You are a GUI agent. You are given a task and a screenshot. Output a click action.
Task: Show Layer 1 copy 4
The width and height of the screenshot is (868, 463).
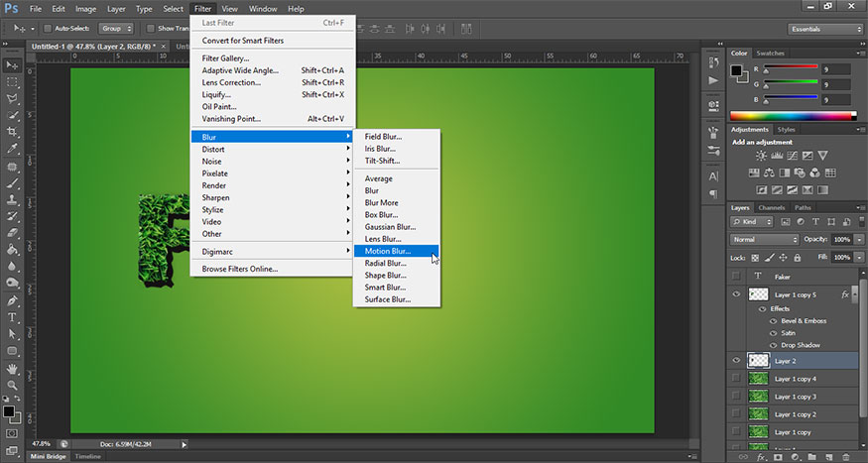coord(736,379)
